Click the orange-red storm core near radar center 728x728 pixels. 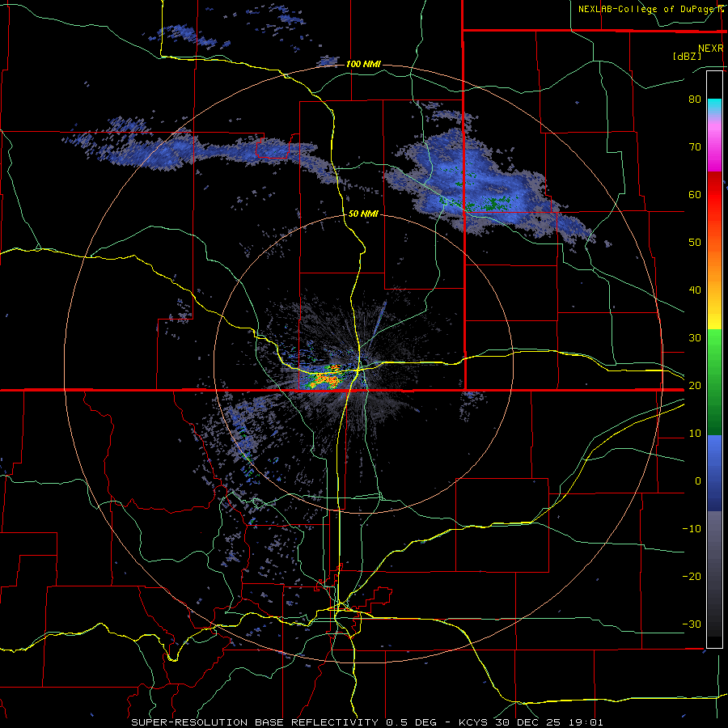click(324, 379)
